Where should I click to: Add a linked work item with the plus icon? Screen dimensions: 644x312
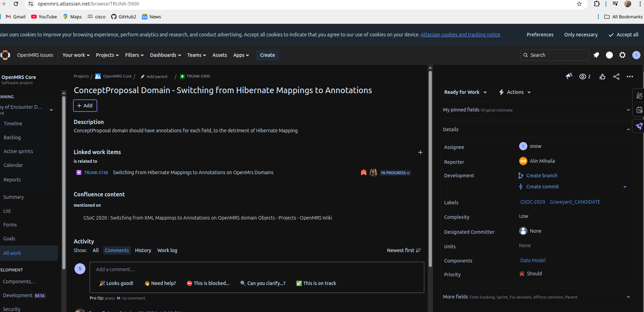pyautogui.click(x=420, y=152)
